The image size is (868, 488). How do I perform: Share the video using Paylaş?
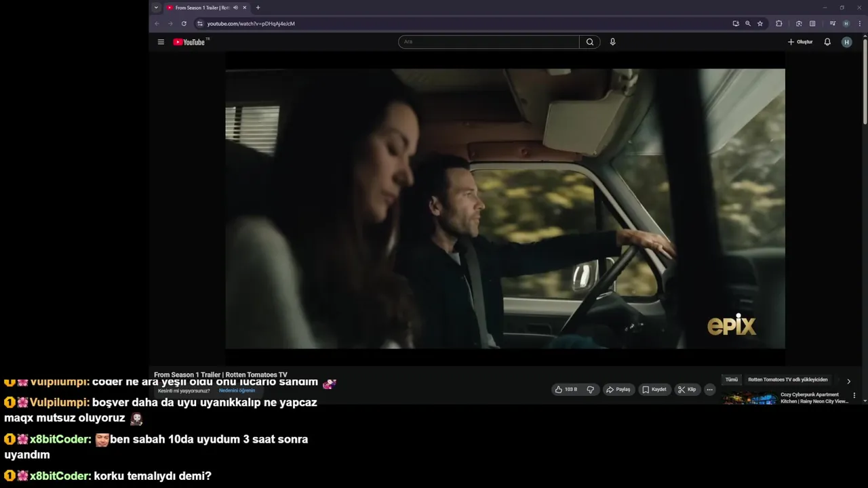click(x=618, y=390)
